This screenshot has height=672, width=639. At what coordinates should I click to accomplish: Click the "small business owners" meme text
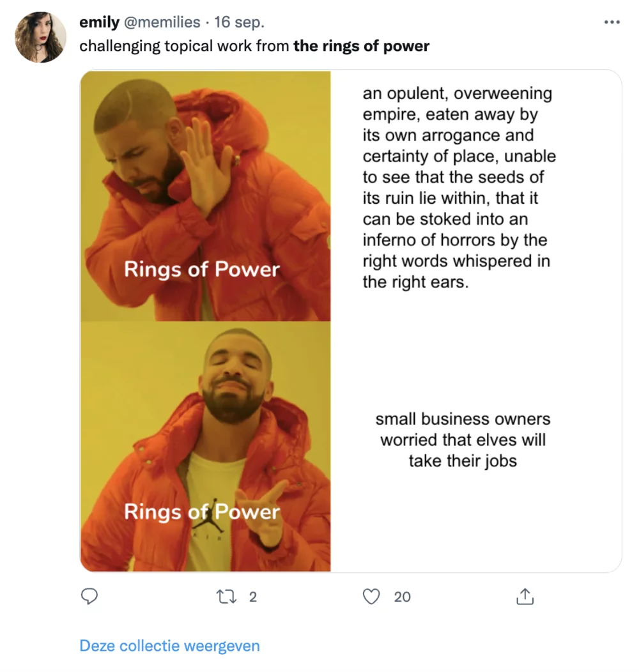463,440
